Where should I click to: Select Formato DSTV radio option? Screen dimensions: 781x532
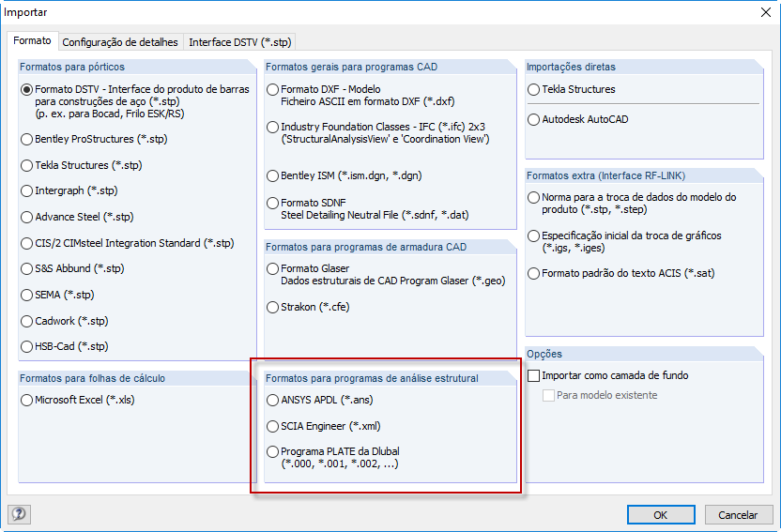pos(26,89)
